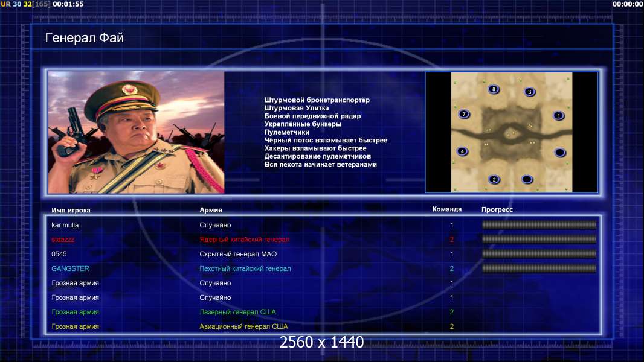Click team number 1 in the 0545 row
This screenshot has height=362, width=644.
(x=451, y=254)
